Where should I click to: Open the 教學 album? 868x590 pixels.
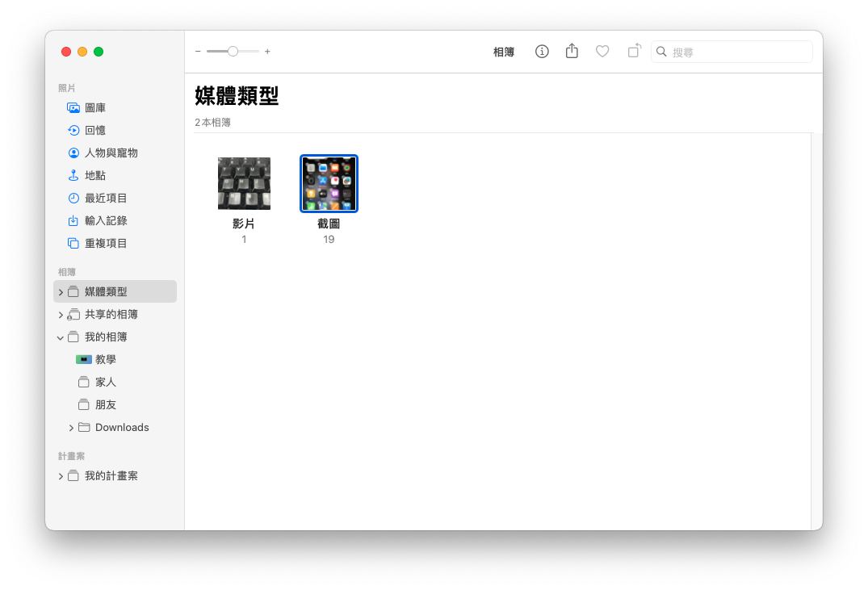click(115, 360)
